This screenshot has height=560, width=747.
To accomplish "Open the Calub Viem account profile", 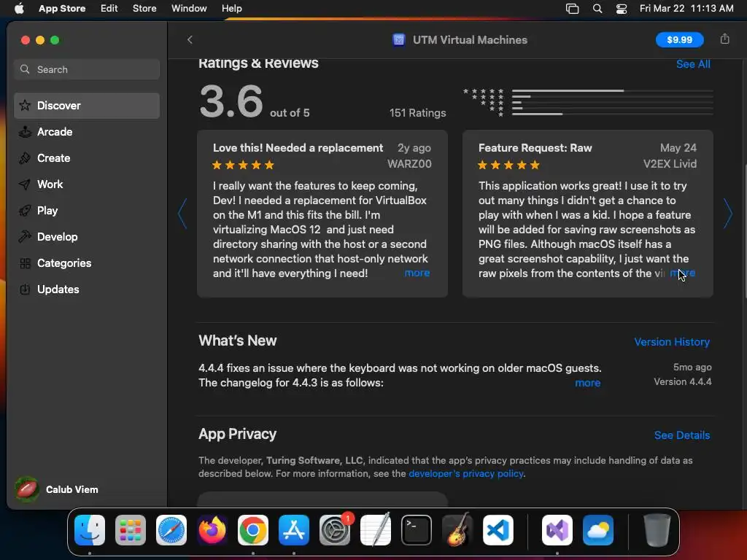I will [57, 489].
